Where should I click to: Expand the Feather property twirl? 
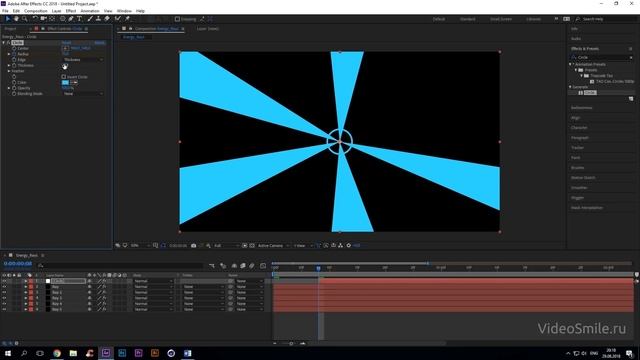9,71
